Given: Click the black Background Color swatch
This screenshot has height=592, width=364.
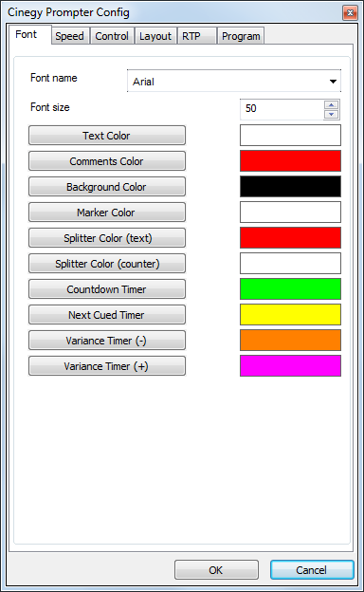Looking at the screenshot, I should pyautogui.click(x=290, y=187).
